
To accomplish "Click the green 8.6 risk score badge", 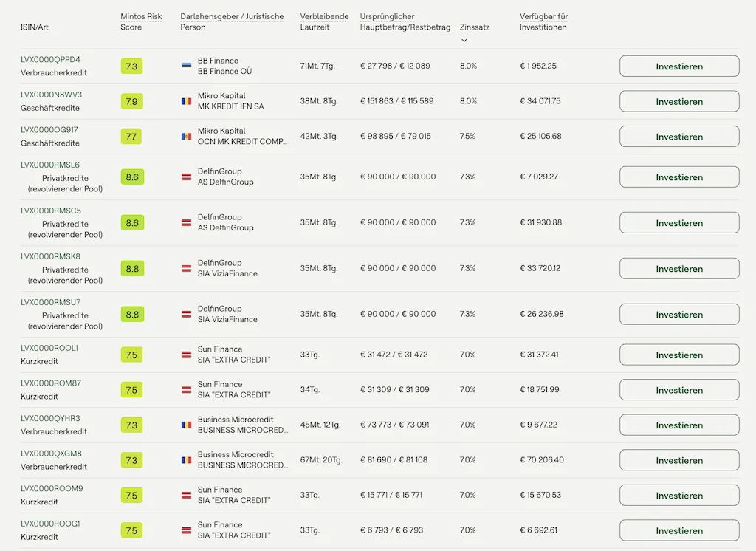I will [x=131, y=177].
